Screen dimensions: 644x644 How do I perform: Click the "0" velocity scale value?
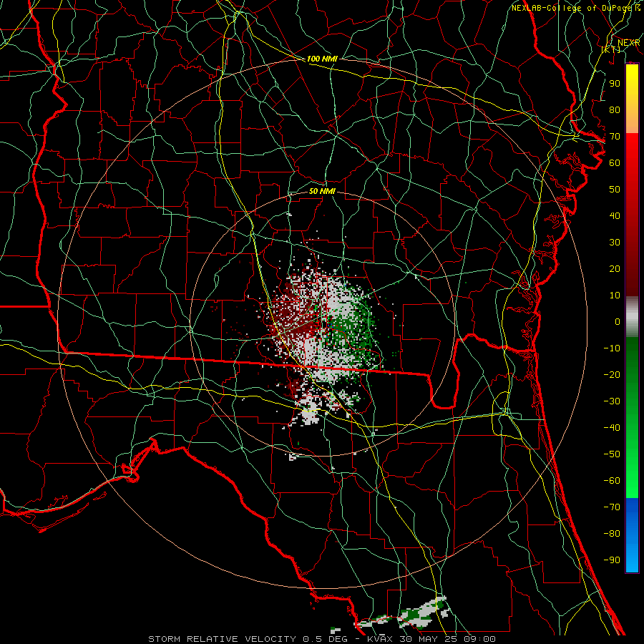pyautogui.click(x=618, y=321)
